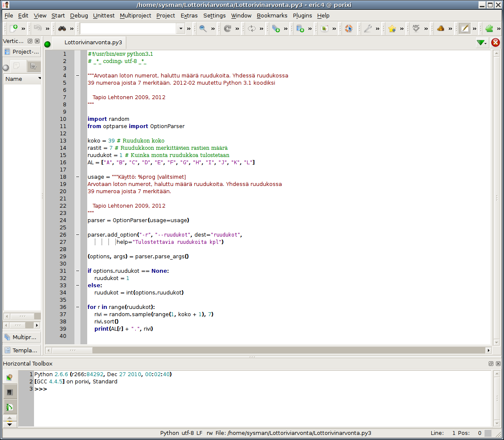
Task: Close the Horizontal Toolbox panel
Action: coord(498,363)
